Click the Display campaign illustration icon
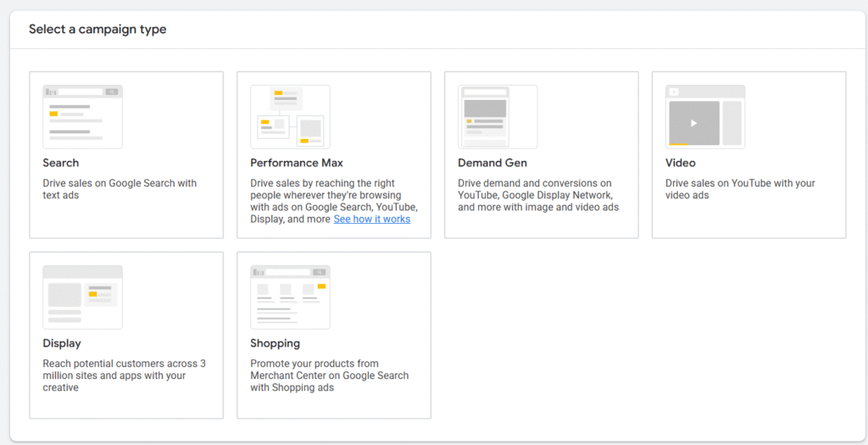The width and height of the screenshot is (868, 445). click(x=82, y=298)
